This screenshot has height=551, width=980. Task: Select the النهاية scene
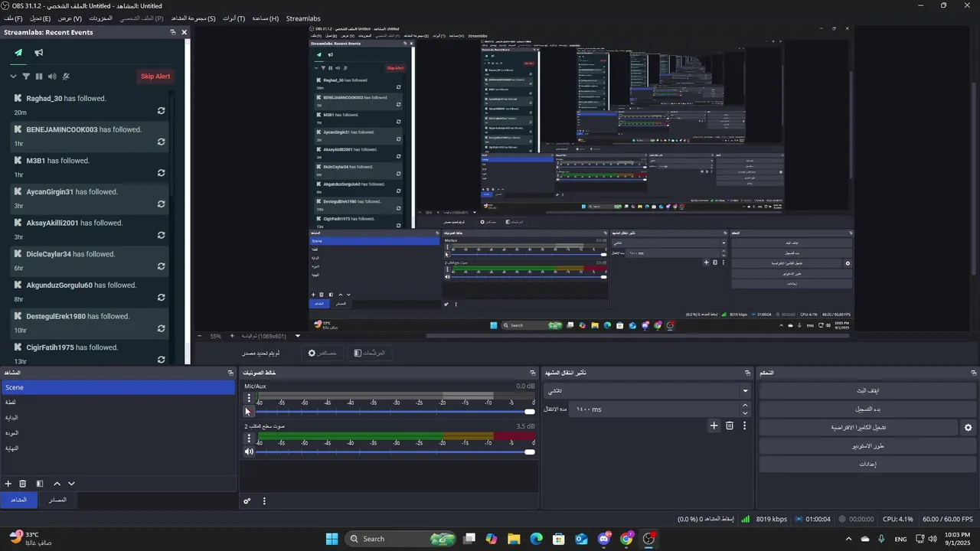coord(118,448)
